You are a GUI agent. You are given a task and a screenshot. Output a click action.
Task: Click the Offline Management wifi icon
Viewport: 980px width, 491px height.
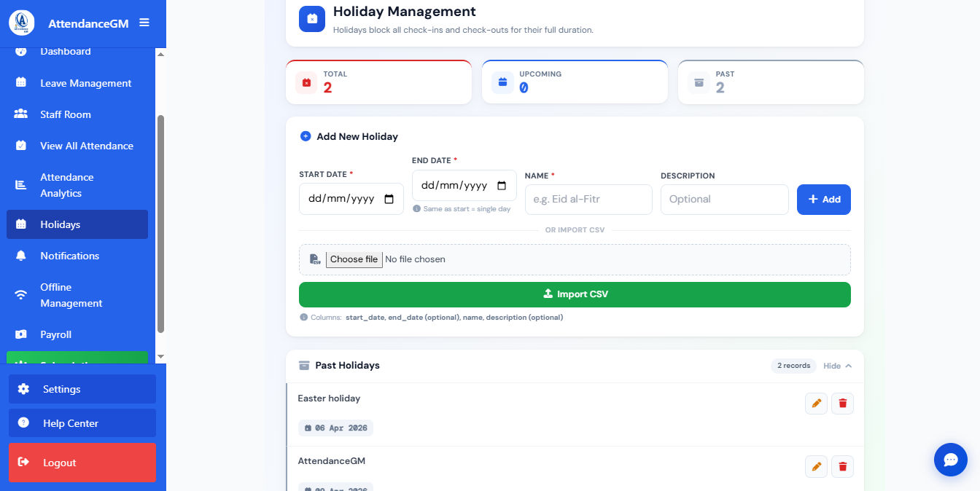pyautogui.click(x=21, y=295)
